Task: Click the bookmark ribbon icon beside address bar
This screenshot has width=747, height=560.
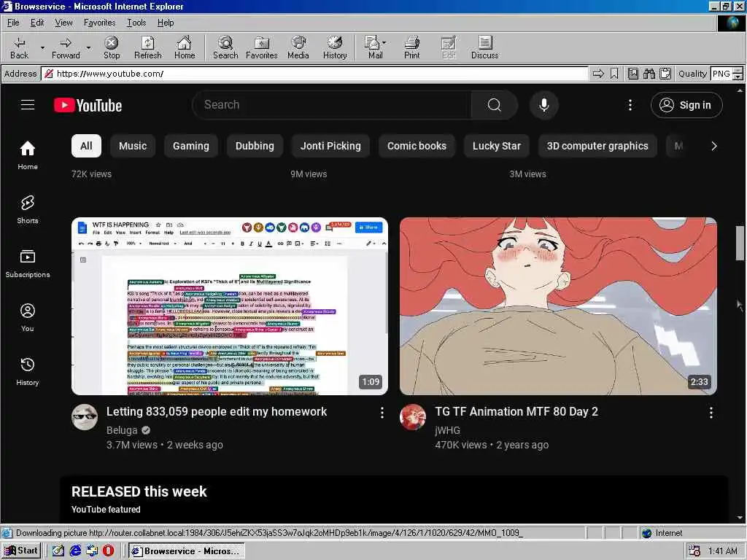Action: pyautogui.click(x=614, y=74)
